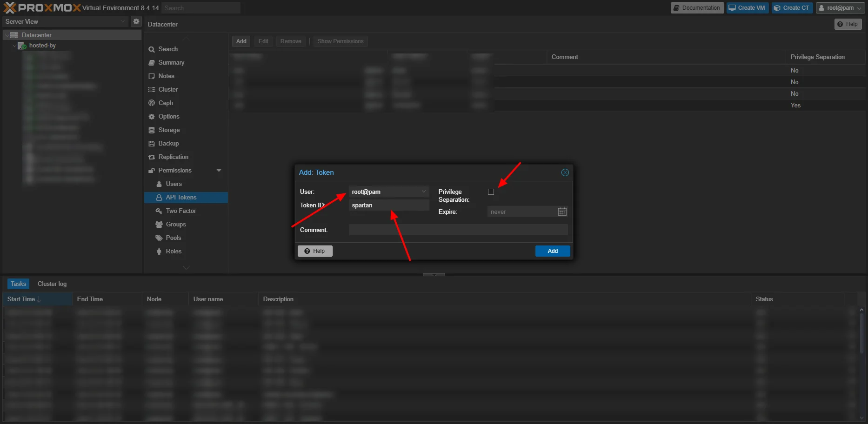The height and width of the screenshot is (424, 868).
Task: Click the side menu scroll-down chevron
Action: [186, 268]
